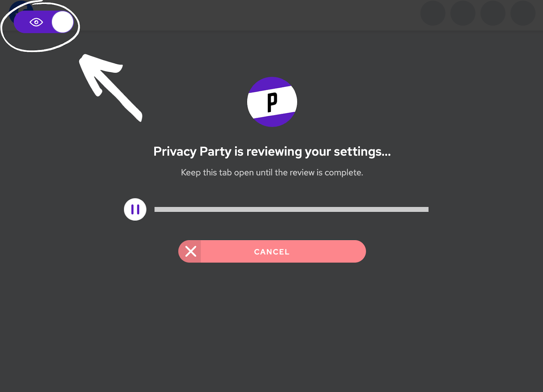Screen dimensions: 543x392
Task: Pause the Privacy Party review
Action: click(135, 210)
